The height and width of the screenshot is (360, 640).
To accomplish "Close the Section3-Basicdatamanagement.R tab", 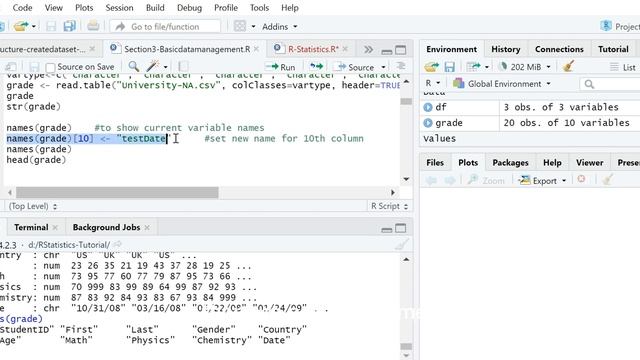I will coord(256,49).
